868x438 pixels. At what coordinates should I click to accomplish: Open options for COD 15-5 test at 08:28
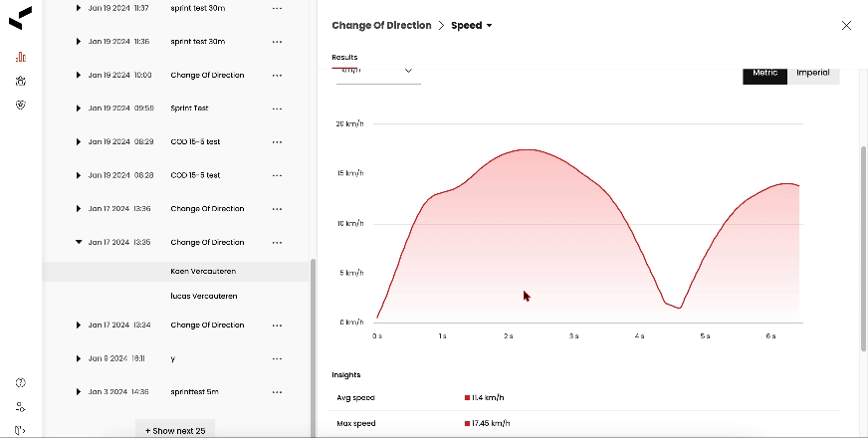tap(277, 175)
